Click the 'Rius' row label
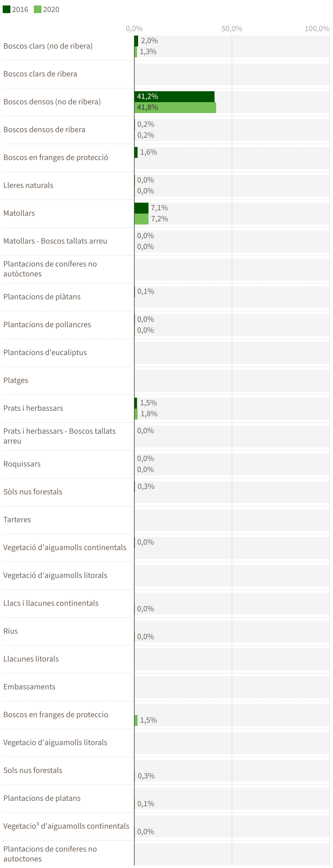The image size is (333, 868). (11, 631)
